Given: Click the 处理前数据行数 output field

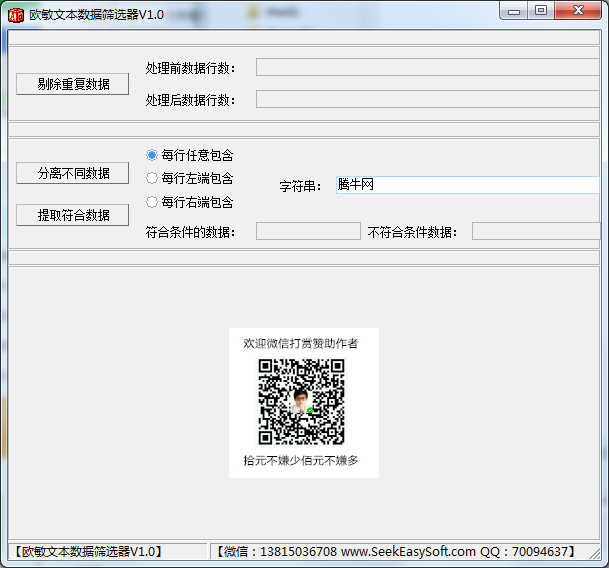Looking at the screenshot, I should (428, 67).
